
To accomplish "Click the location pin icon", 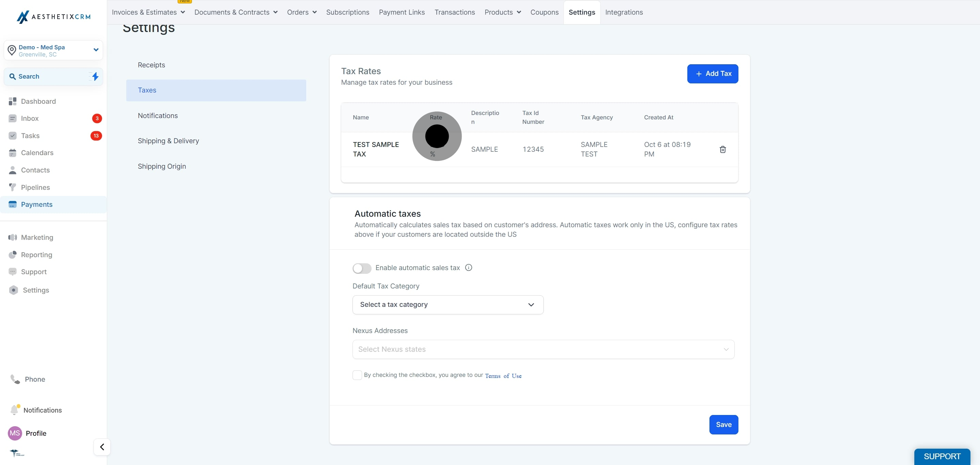I will pyautogui.click(x=12, y=50).
